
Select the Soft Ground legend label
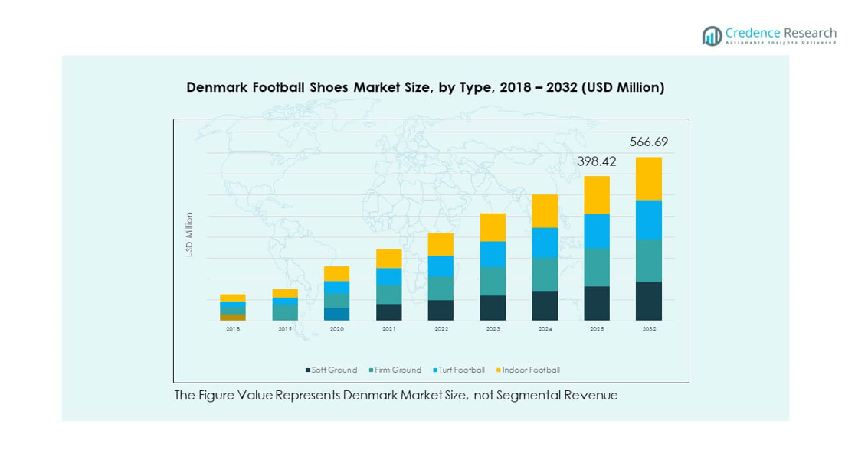point(334,370)
